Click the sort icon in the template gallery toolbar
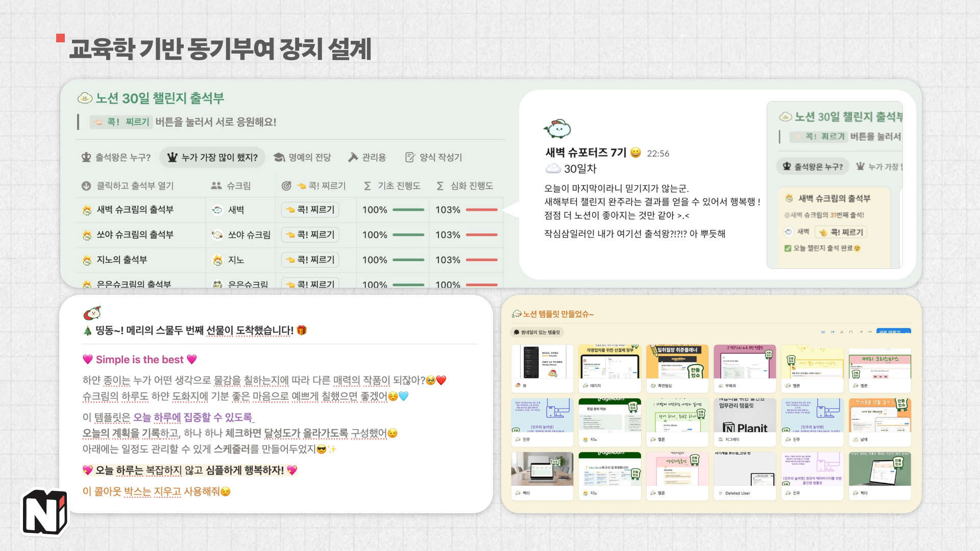 [834, 332]
